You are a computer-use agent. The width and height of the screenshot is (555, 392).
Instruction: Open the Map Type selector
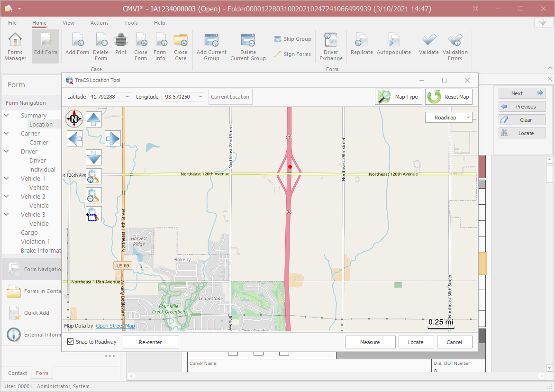point(399,97)
